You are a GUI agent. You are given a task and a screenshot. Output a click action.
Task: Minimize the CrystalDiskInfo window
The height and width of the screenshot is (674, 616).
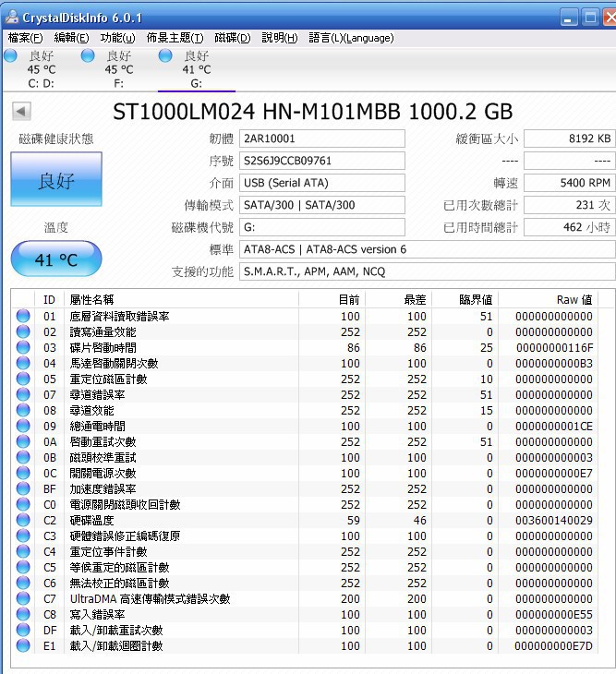pos(569,18)
